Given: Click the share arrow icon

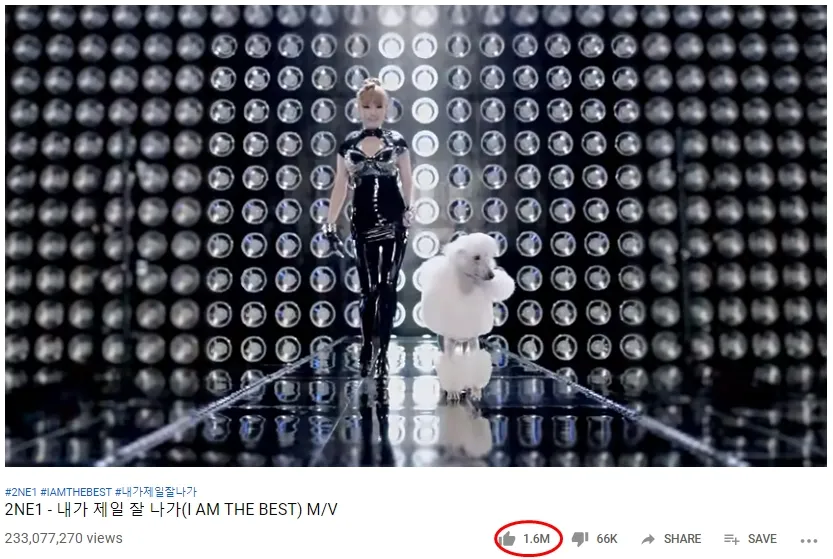Looking at the screenshot, I should [648, 539].
